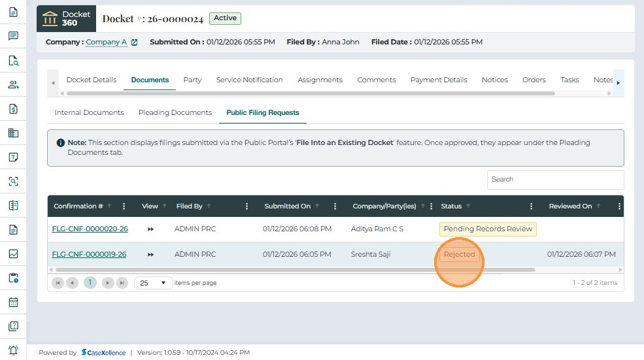Screen dimensions: 644x360
Task: Sort by Company/Party(ies) column arrow
Action: point(422,206)
